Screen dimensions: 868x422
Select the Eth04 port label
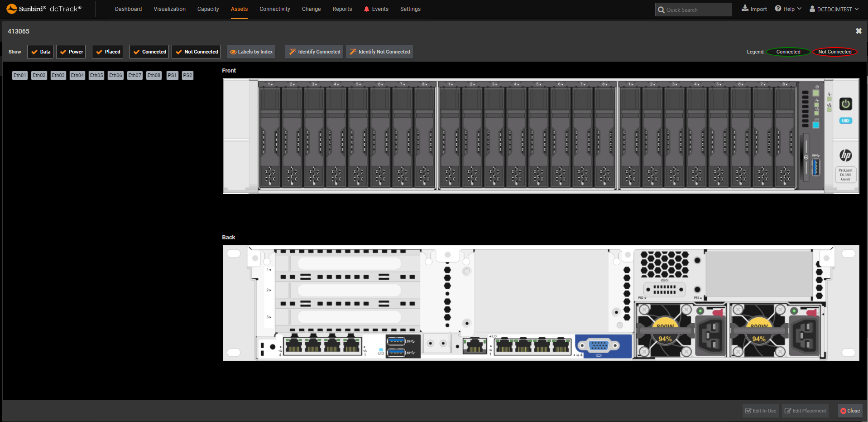pyautogui.click(x=77, y=75)
